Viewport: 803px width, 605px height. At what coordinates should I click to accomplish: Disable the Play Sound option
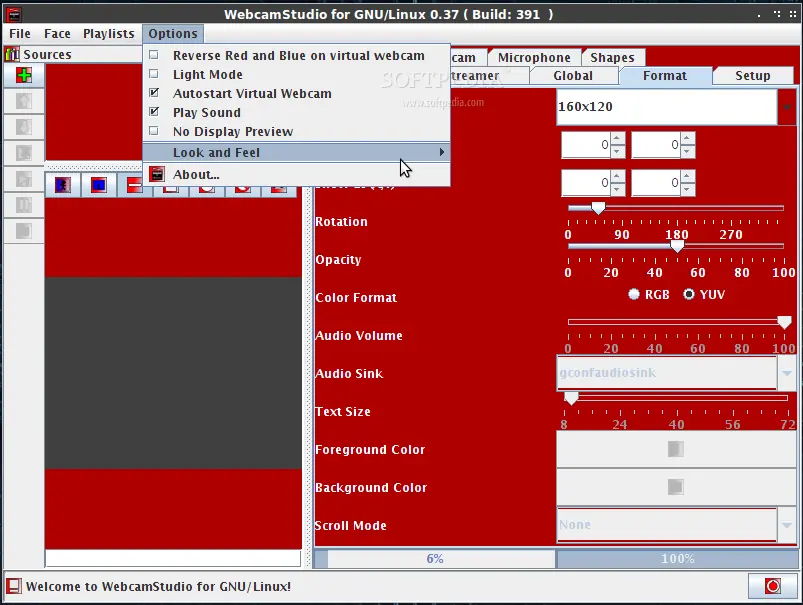pyautogui.click(x=154, y=112)
